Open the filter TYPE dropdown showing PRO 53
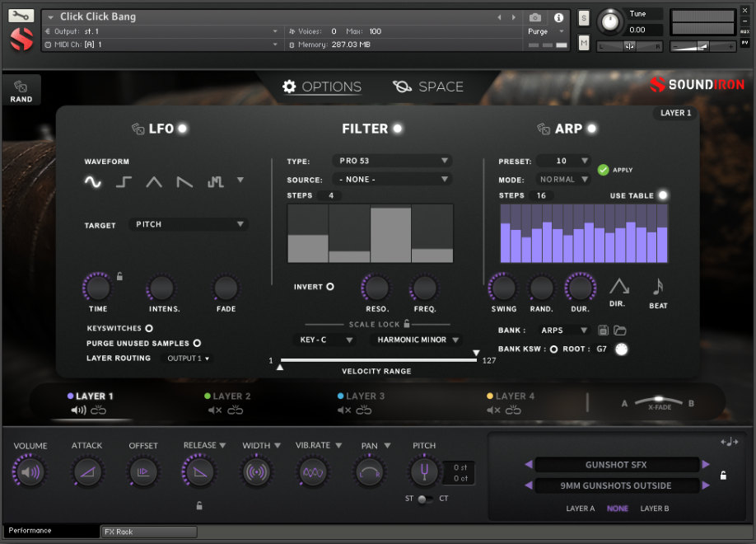The width and height of the screenshot is (756, 544). [392, 161]
